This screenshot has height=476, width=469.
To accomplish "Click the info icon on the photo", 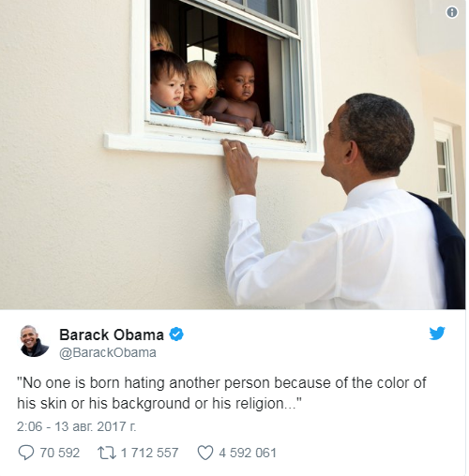I will [x=451, y=12].
